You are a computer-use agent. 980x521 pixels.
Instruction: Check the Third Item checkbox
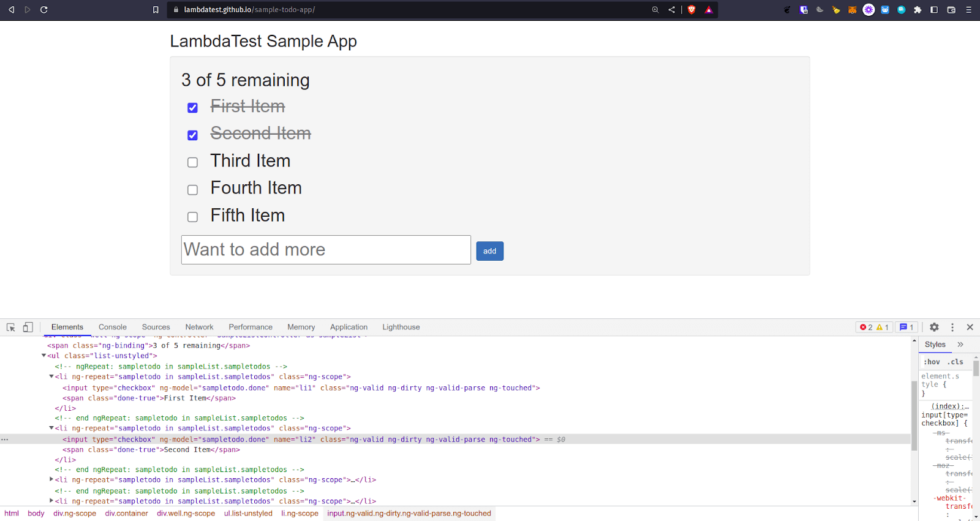point(192,162)
